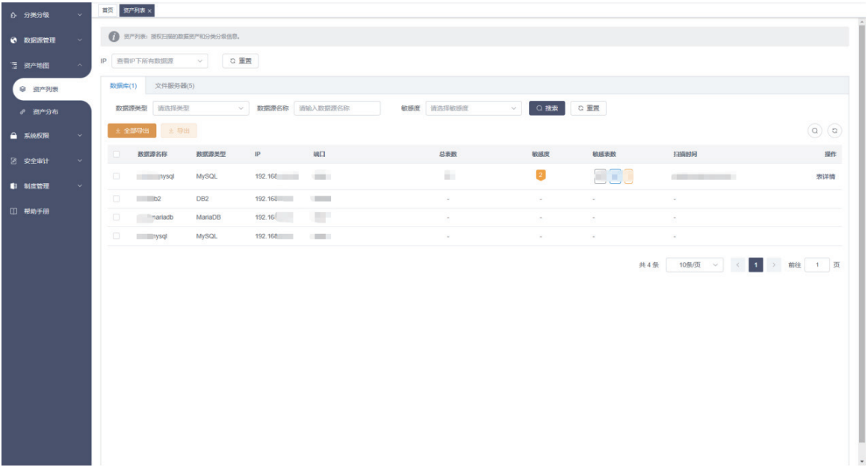868x467 pixels.
Task: Click the round search icon above the table
Action: click(x=815, y=131)
